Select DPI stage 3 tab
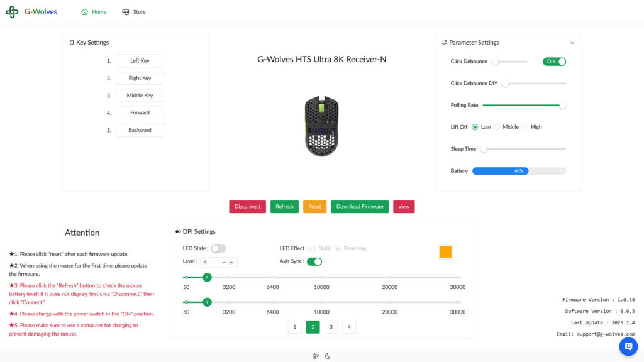 point(331,327)
